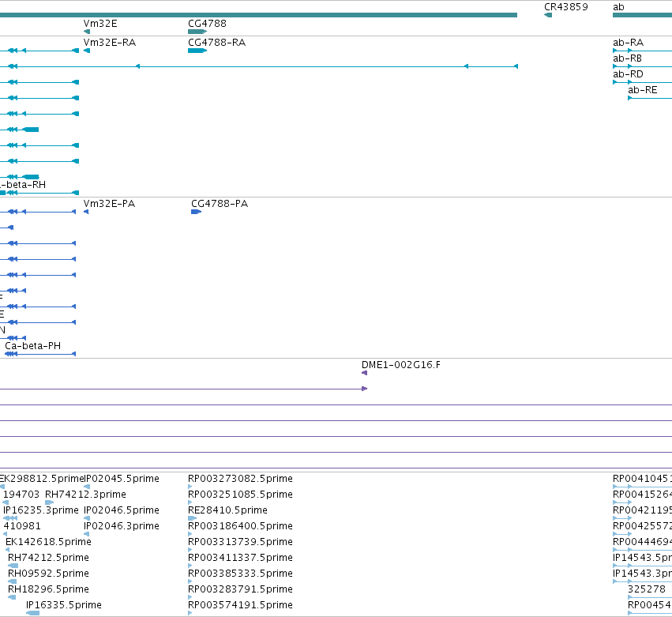Select EST RP003385333.5prime label
Viewport: 672px width, 617px height.
(240, 574)
